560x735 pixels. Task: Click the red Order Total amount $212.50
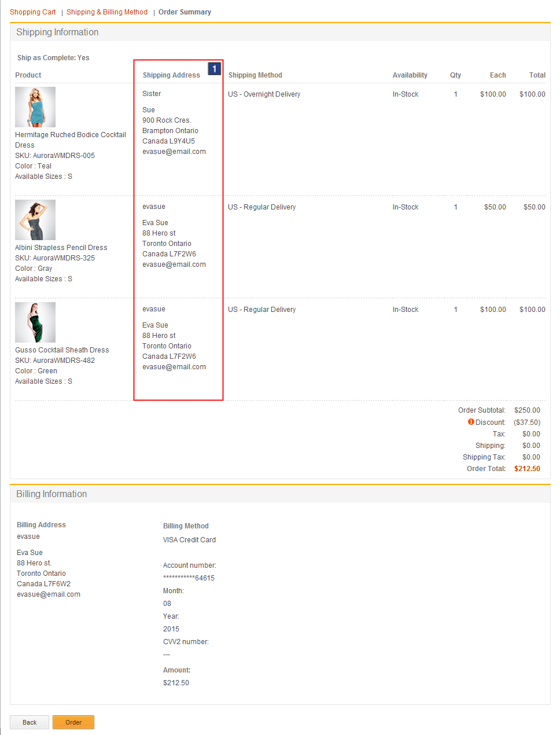527,468
